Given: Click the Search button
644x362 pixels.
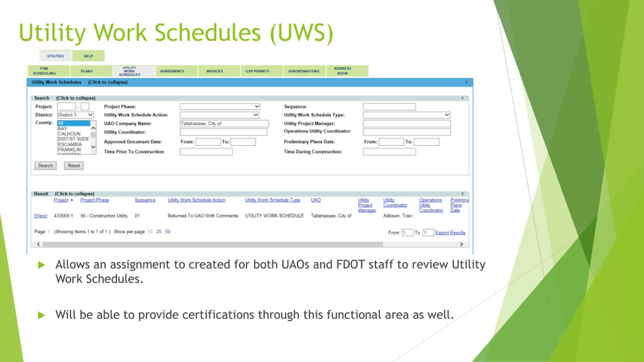Looking at the screenshot, I should [x=46, y=166].
